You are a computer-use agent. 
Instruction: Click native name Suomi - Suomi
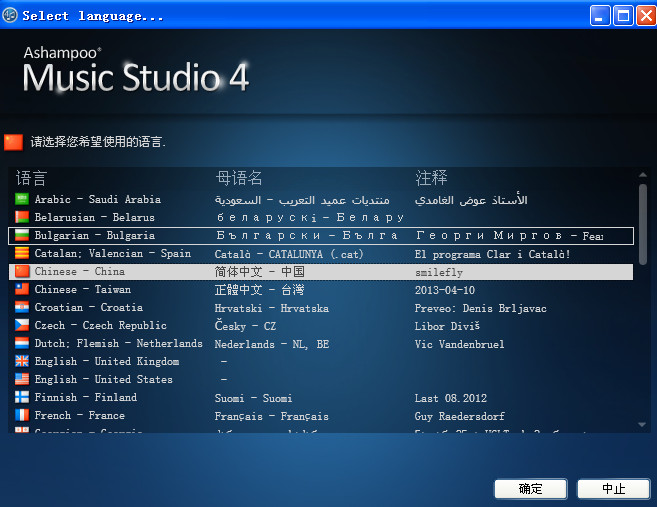[253, 398]
